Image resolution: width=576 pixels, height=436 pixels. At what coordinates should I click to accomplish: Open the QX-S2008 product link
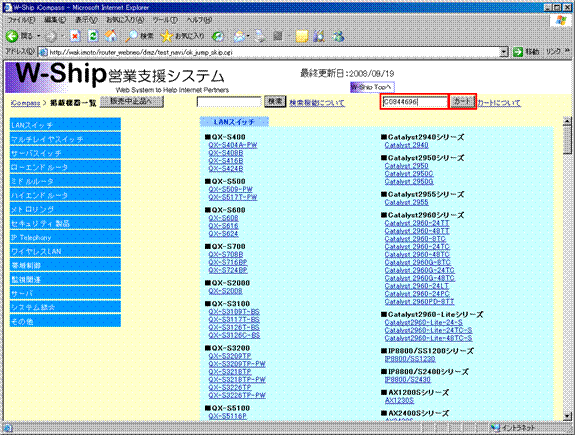(225, 291)
